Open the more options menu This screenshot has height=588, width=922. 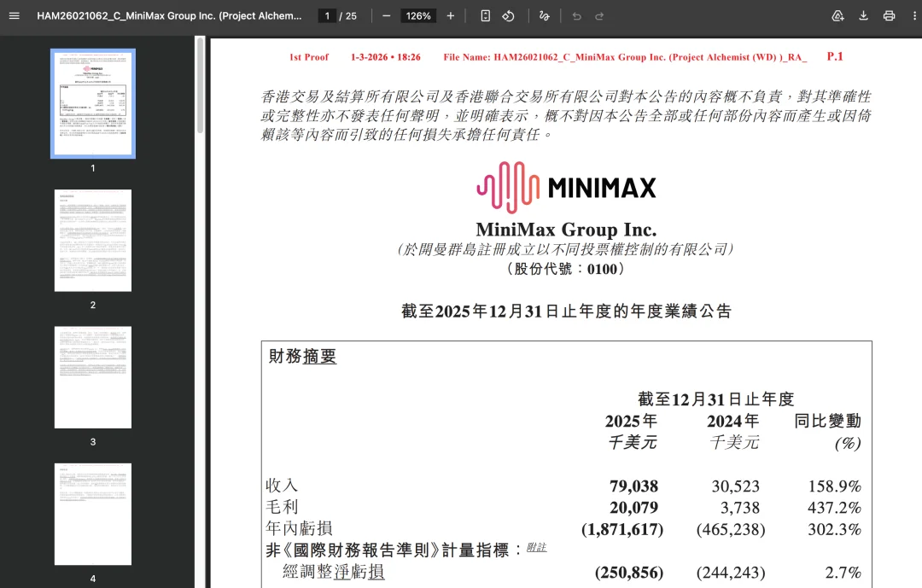(x=914, y=15)
